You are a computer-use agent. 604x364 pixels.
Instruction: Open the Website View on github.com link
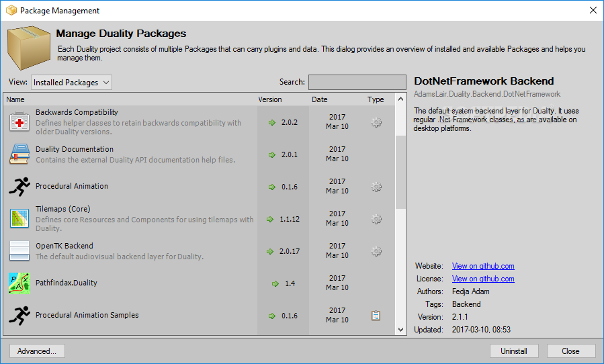483,266
